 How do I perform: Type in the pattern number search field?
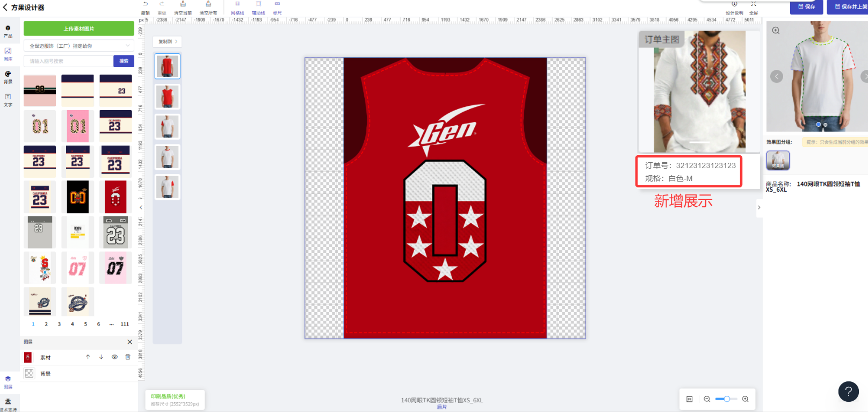[69, 61]
